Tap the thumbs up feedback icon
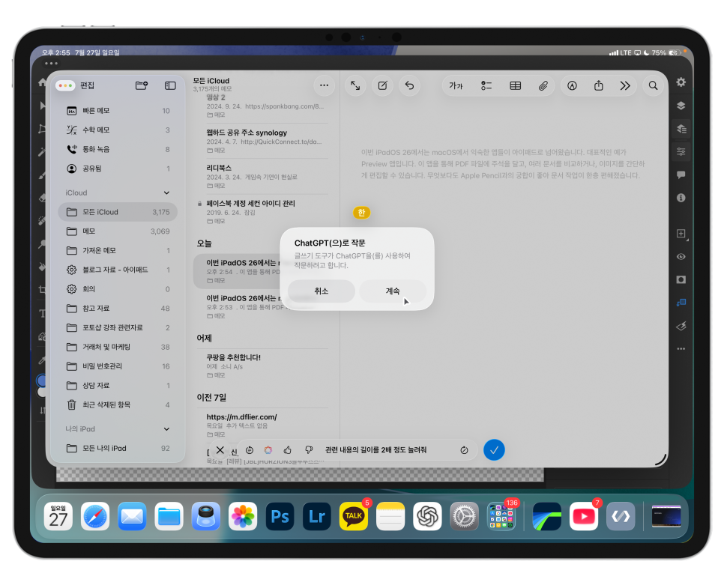Viewport: 724px width, 588px height. point(288,450)
